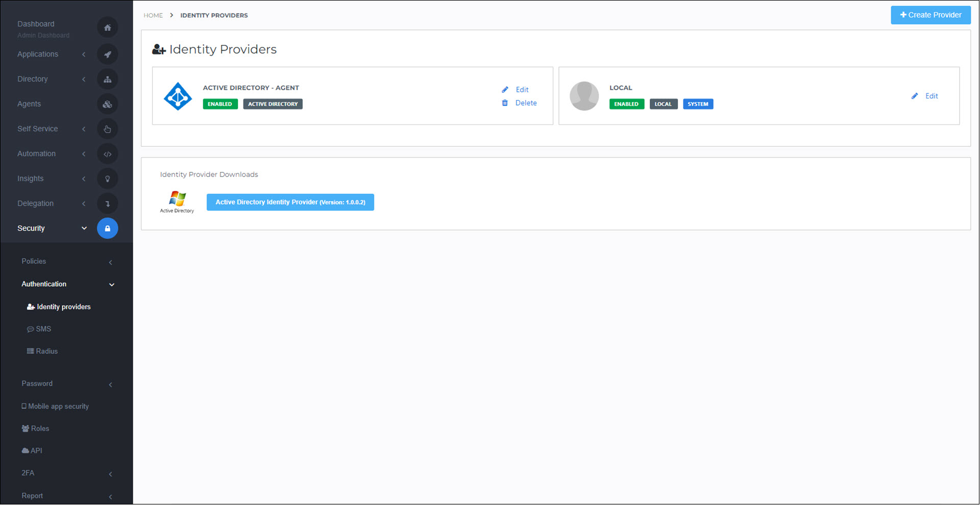This screenshot has height=505, width=980.
Task: Click the Dashboard home icon
Action: 107,28
